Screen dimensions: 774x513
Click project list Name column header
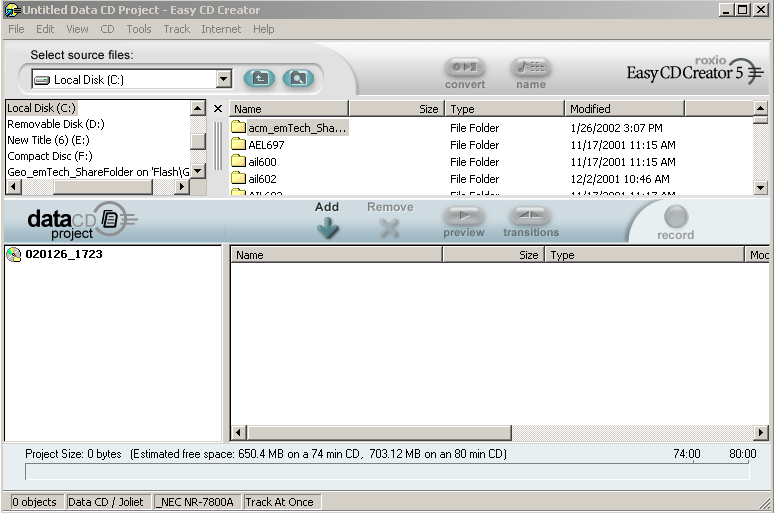tap(337, 255)
